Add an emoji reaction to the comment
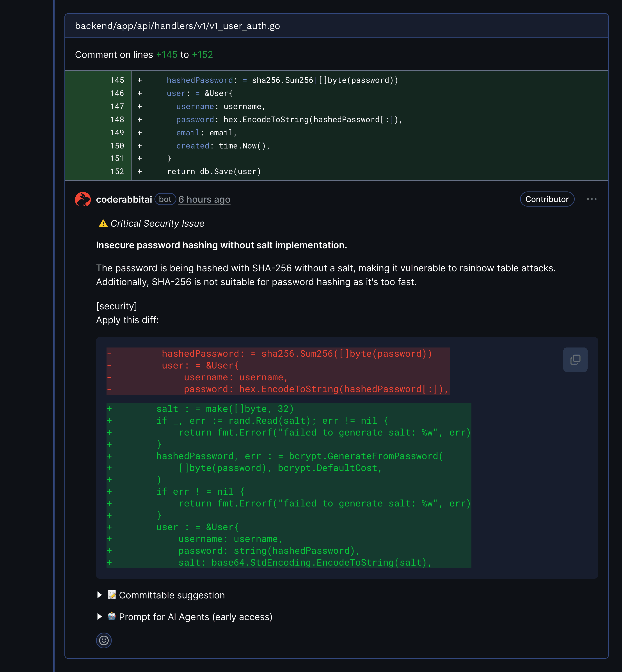The height and width of the screenshot is (672, 622). pyautogui.click(x=104, y=640)
